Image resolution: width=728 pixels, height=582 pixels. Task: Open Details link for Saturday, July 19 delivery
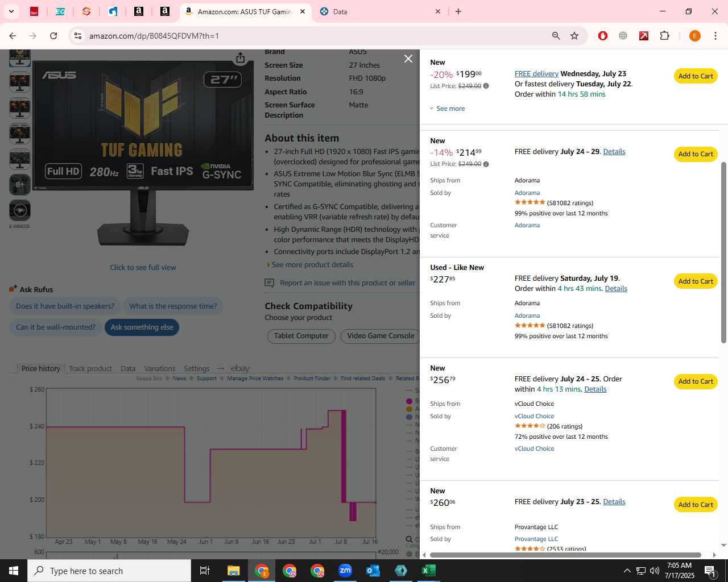coord(616,289)
